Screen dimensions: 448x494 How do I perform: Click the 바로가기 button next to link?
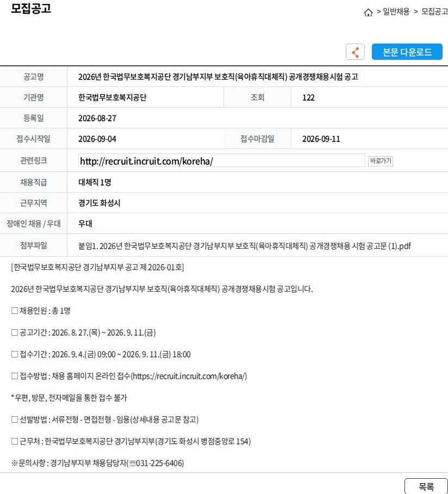(x=381, y=161)
